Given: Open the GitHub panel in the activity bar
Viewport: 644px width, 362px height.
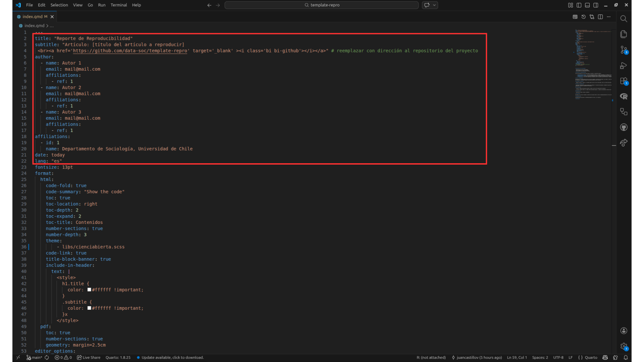Looking at the screenshot, I should tap(624, 127).
